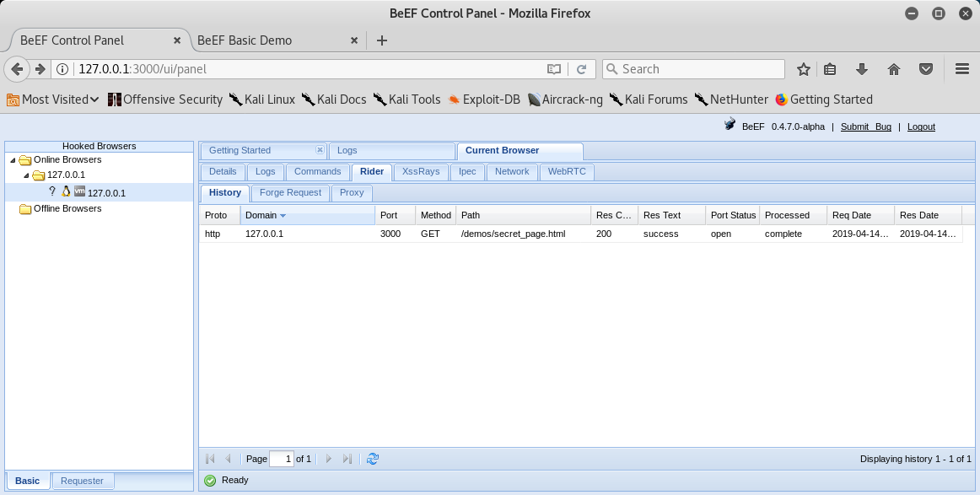Sort by Req Date column header
This screenshot has height=495, width=980.
pyautogui.click(x=860, y=216)
